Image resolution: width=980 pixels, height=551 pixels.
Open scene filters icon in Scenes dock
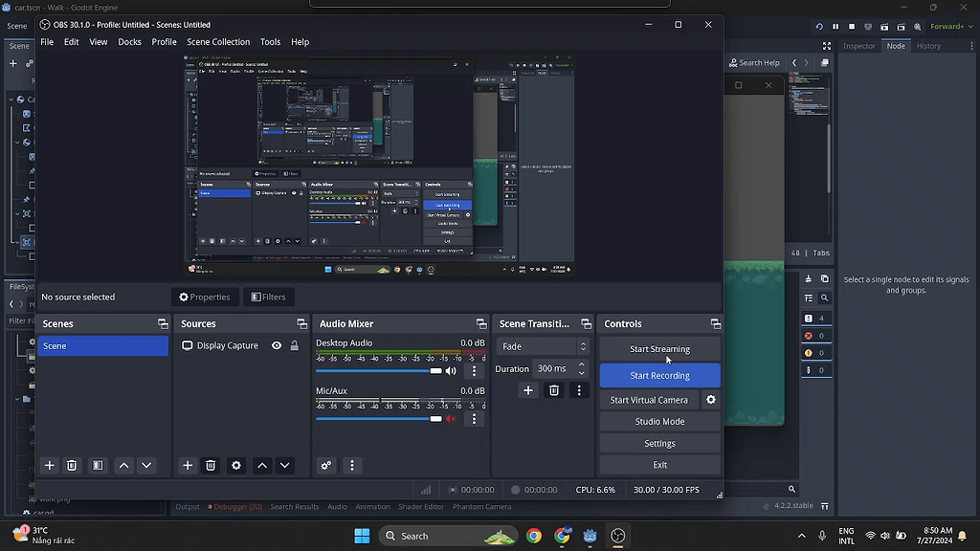99,466
